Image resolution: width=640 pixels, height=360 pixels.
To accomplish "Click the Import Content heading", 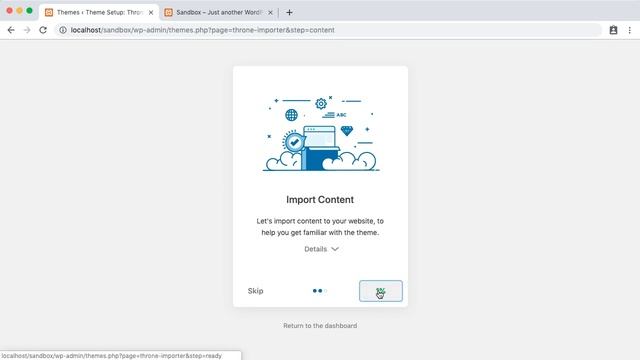I will click(320, 200).
